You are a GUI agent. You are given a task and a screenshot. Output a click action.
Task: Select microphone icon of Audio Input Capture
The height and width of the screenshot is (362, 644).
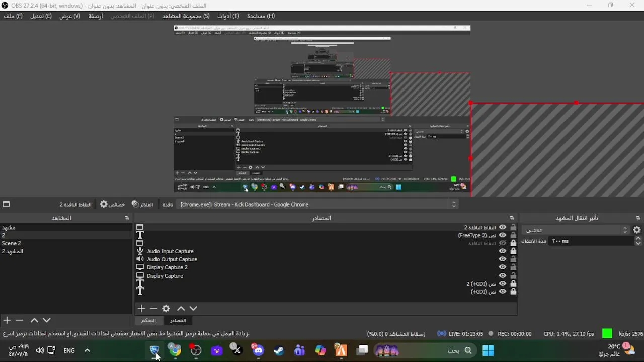[140, 251]
